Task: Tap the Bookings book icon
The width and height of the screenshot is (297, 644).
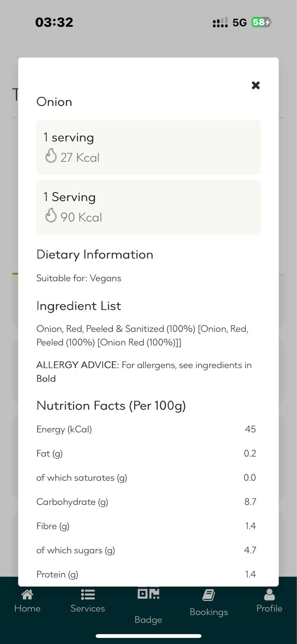Action: [x=209, y=595]
